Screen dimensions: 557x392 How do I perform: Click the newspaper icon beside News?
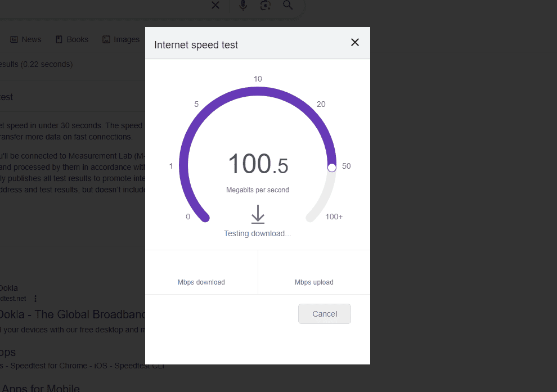click(14, 39)
